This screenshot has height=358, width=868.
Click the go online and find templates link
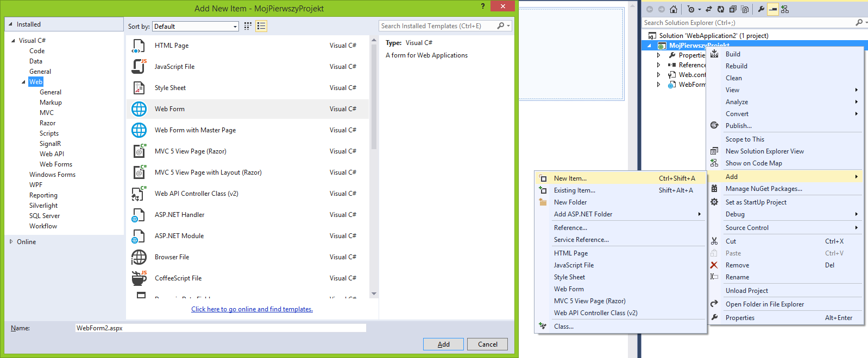point(252,309)
